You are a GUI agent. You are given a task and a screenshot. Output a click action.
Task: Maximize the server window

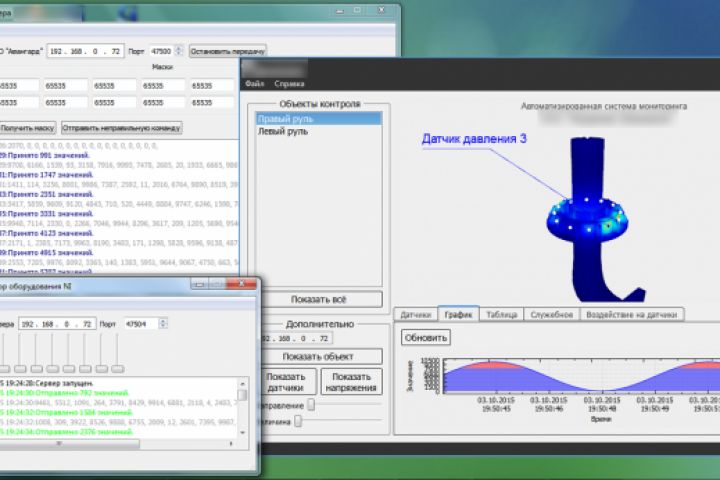pyautogui.click(x=358, y=10)
